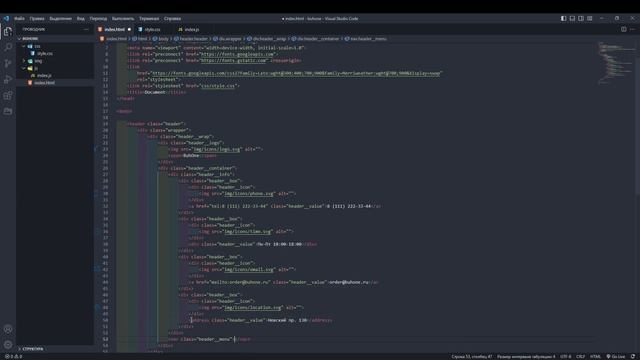Open the Manage gear in activity bar

(x=8, y=344)
